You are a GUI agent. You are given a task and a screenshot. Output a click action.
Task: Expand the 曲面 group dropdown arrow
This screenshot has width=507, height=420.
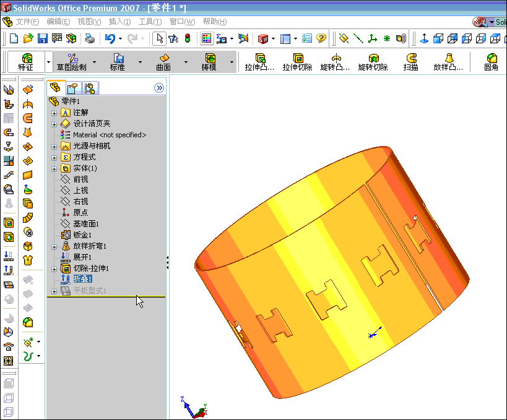click(x=186, y=62)
